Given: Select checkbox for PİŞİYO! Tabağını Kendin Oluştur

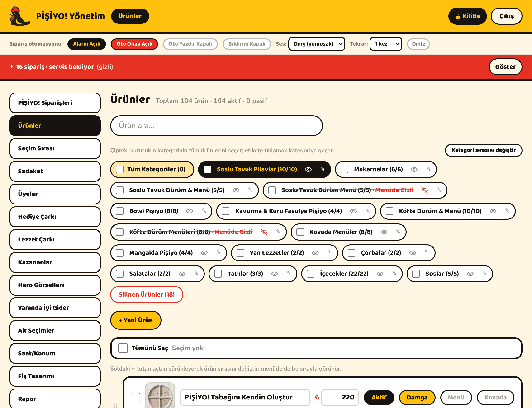Looking at the screenshot, I should [x=135, y=397].
